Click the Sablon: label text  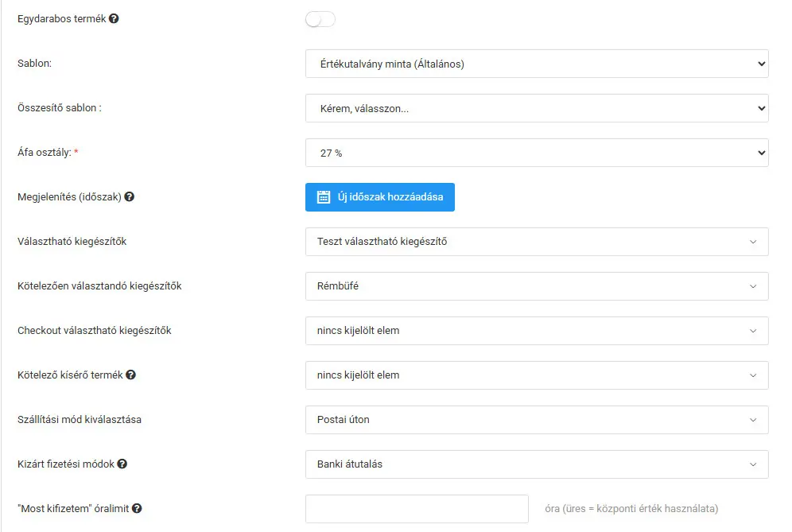(x=34, y=63)
